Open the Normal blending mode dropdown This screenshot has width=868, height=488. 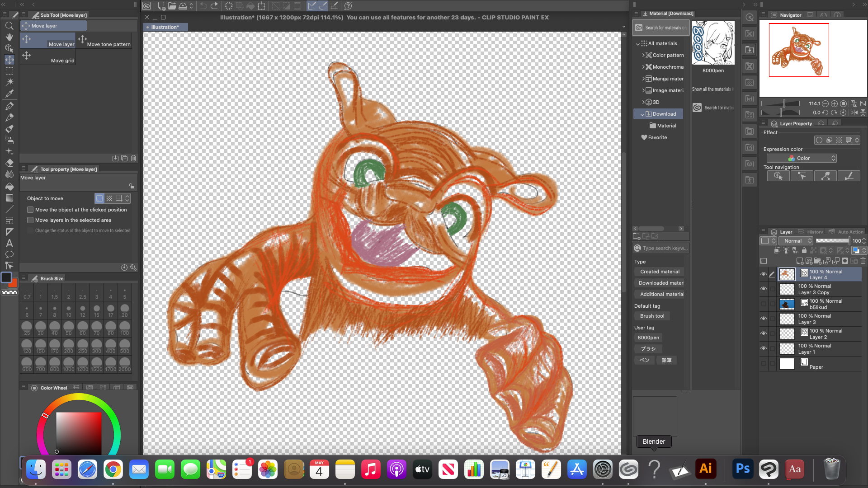click(x=797, y=241)
